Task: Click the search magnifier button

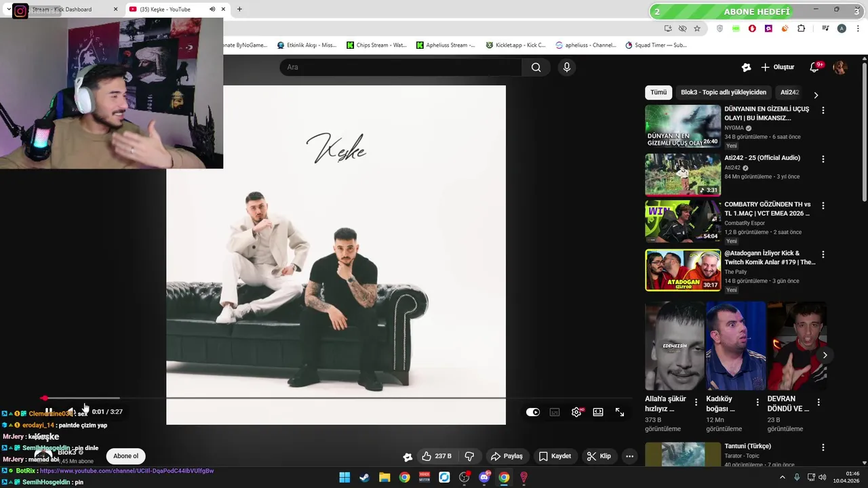Action: 536,67
